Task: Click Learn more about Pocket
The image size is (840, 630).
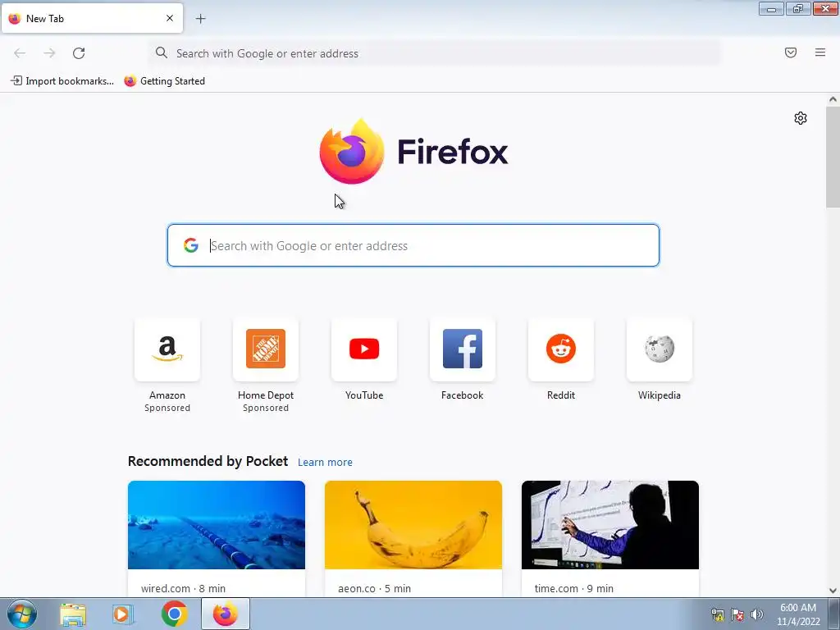Action: click(x=325, y=463)
